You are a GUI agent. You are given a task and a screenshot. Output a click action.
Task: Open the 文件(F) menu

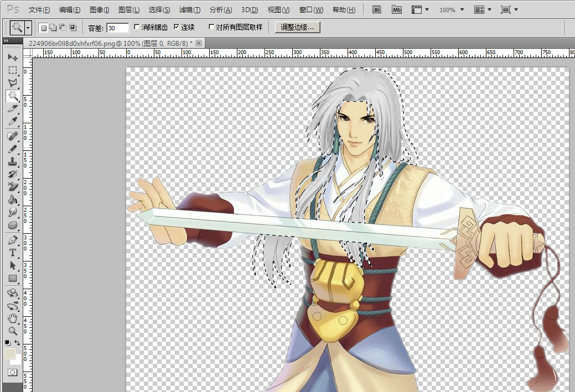39,10
